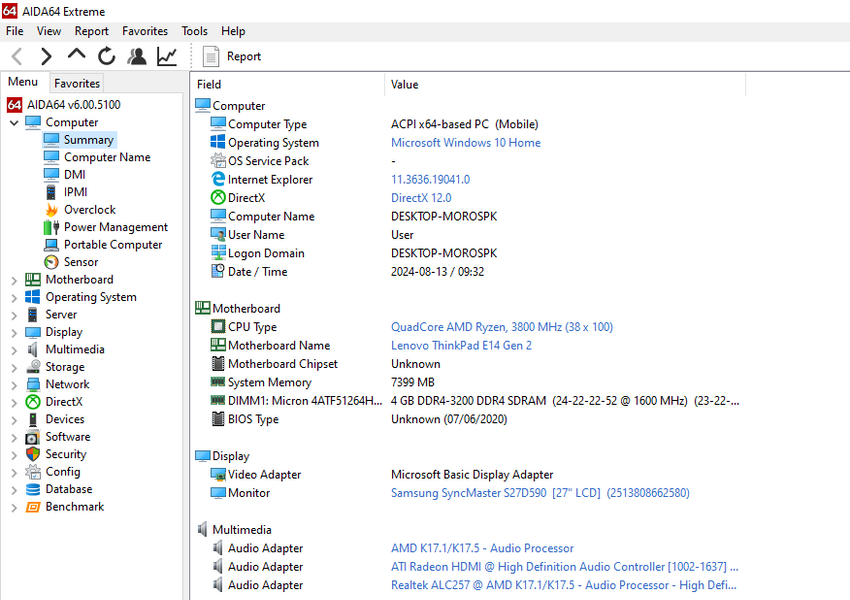Image resolution: width=850 pixels, height=600 pixels.
Task: Select the Summary tree item
Action: point(88,140)
